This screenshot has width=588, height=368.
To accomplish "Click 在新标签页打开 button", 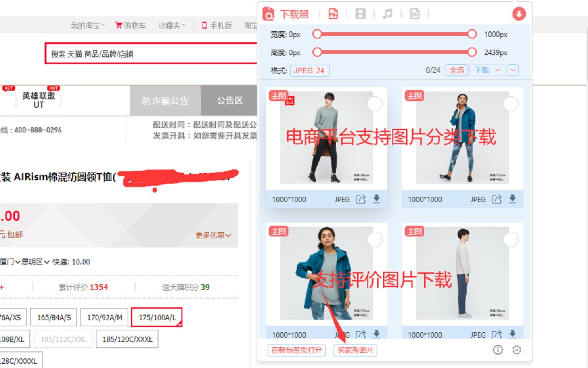I will pyautogui.click(x=297, y=350).
